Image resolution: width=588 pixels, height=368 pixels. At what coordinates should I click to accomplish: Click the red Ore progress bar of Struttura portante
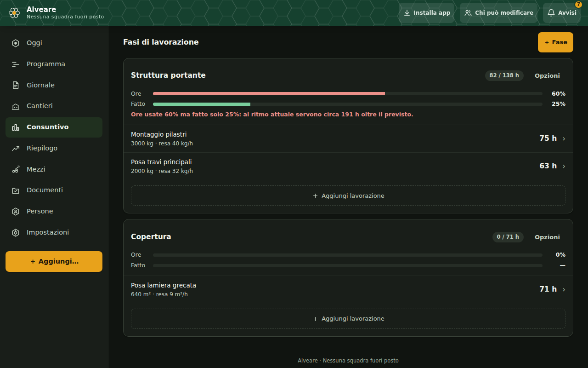[x=269, y=94]
